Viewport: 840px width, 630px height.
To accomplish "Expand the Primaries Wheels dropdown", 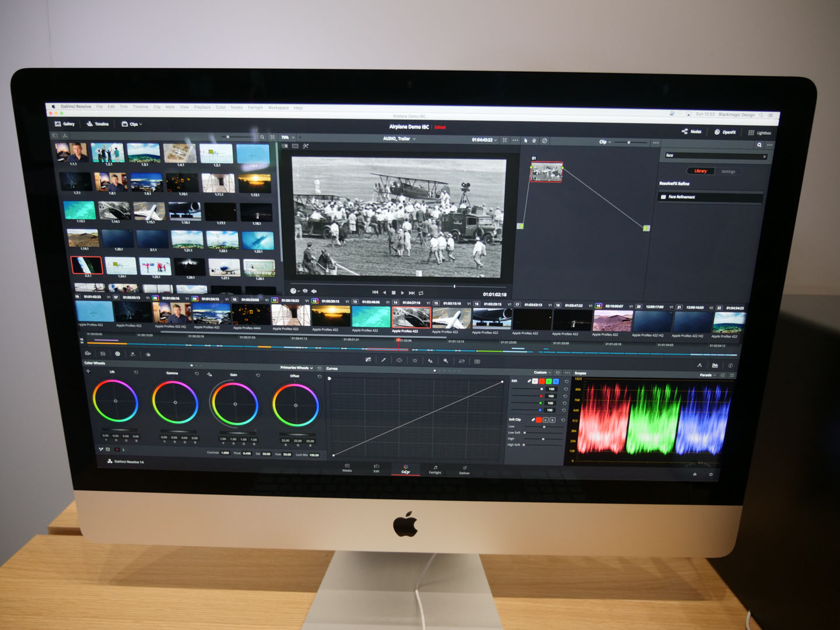I will (x=296, y=367).
